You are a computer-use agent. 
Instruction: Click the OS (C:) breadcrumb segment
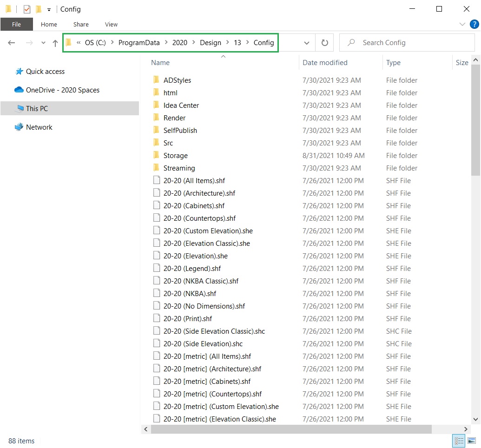pyautogui.click(x=95, y=43)
